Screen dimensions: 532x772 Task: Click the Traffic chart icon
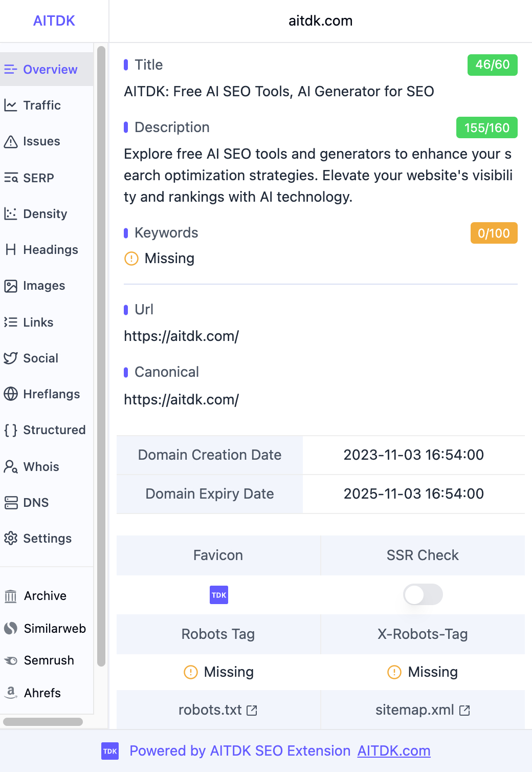click(10, 105)
